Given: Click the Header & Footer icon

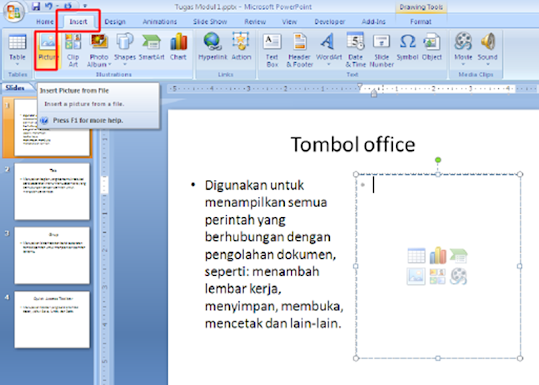Looking at the screenshot, I should pos(300,42).
